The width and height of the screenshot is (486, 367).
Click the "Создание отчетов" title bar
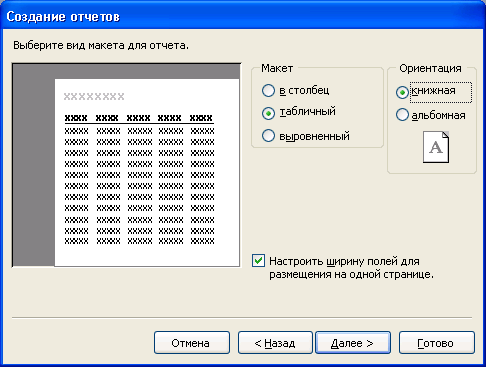243,16
